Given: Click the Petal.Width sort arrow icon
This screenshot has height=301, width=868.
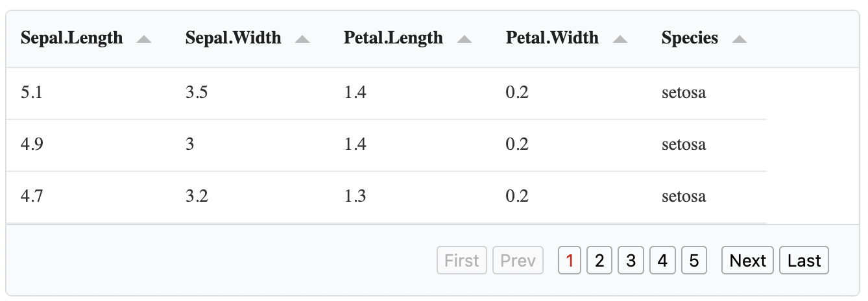Looking at the screenshot, I should coord(620,40).
